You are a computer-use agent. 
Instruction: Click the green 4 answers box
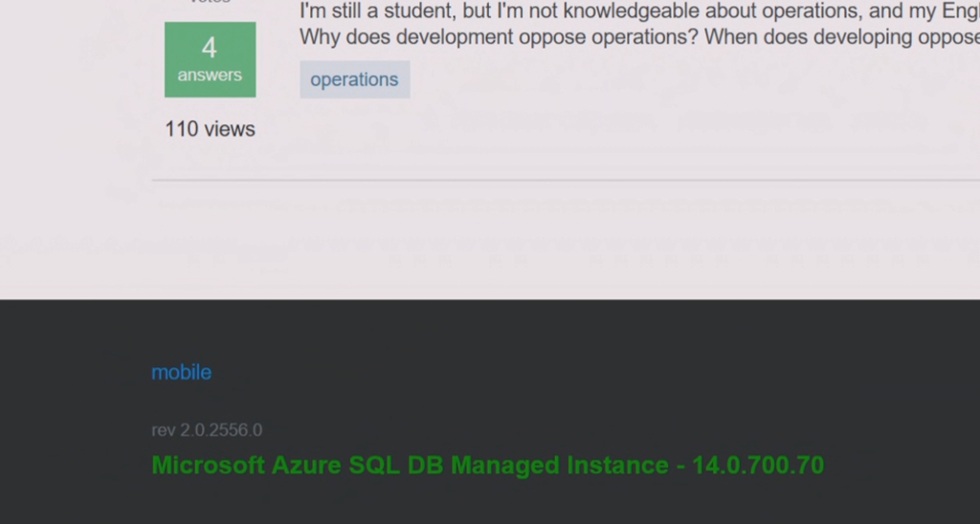pyautogui.click(x=210, y=60)
